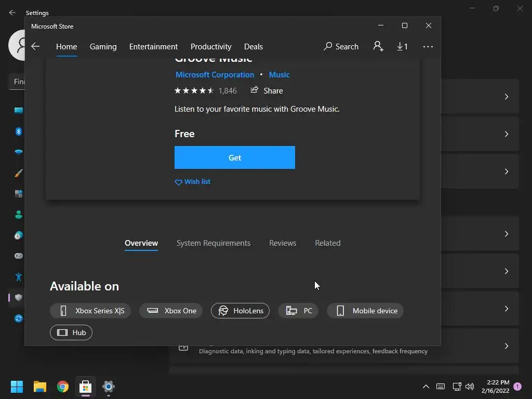Switch to the Home tab
The width and height of the screenshot is (532, 399).
[x=66, y=46]
